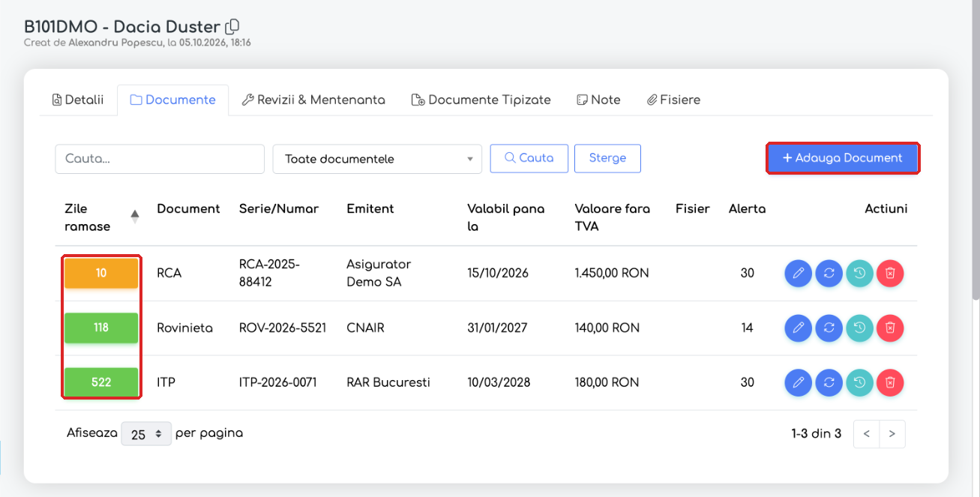Renew the ITP document
980x497 pixels.
click(x=829, y=382)
